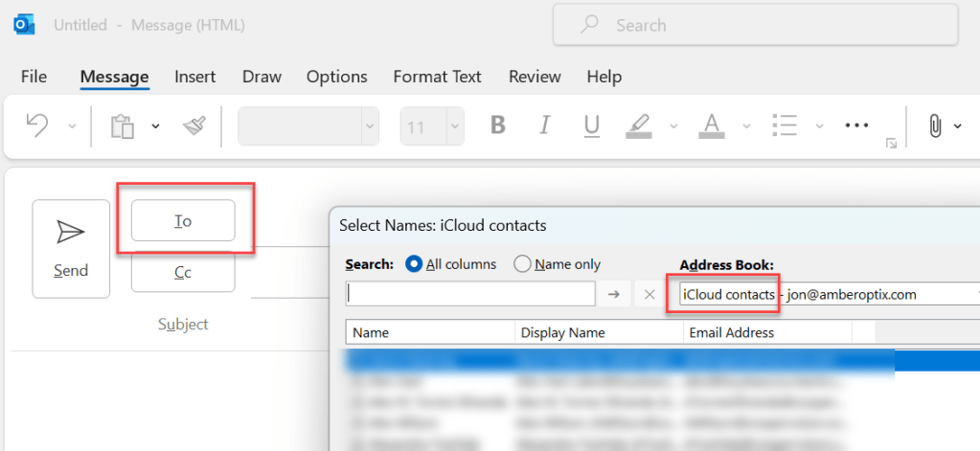
Task: Select the All columns radio button
Action: point(415,264)
